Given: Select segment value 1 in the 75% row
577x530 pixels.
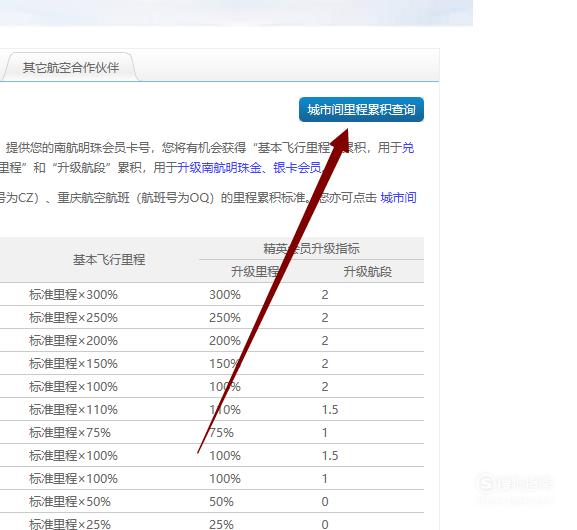Looking at the screenshot, I should click(x=325, y=432).
